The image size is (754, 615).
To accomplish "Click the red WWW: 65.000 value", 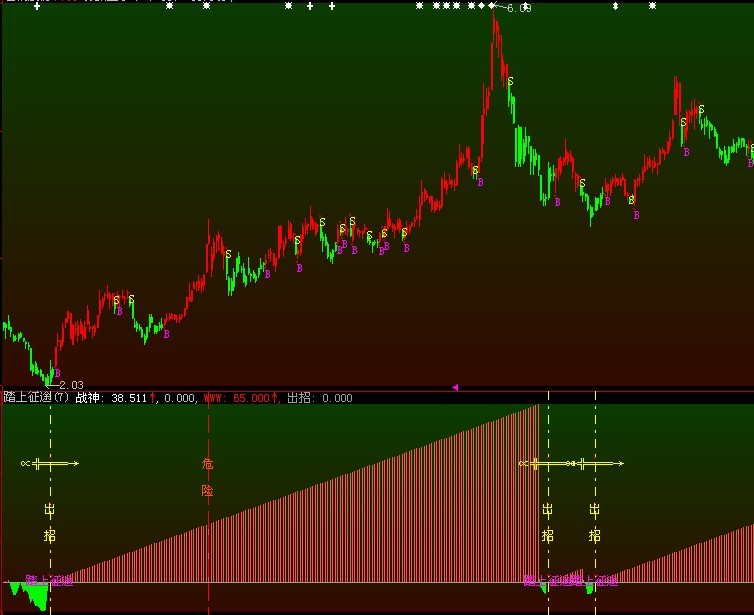I will [241, 398].
